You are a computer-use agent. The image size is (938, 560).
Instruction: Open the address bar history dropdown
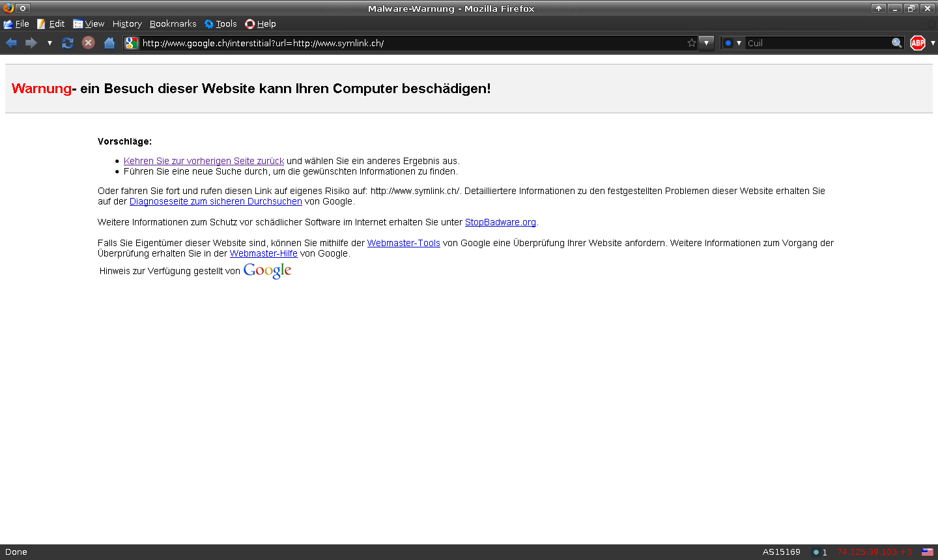(707, 43)
